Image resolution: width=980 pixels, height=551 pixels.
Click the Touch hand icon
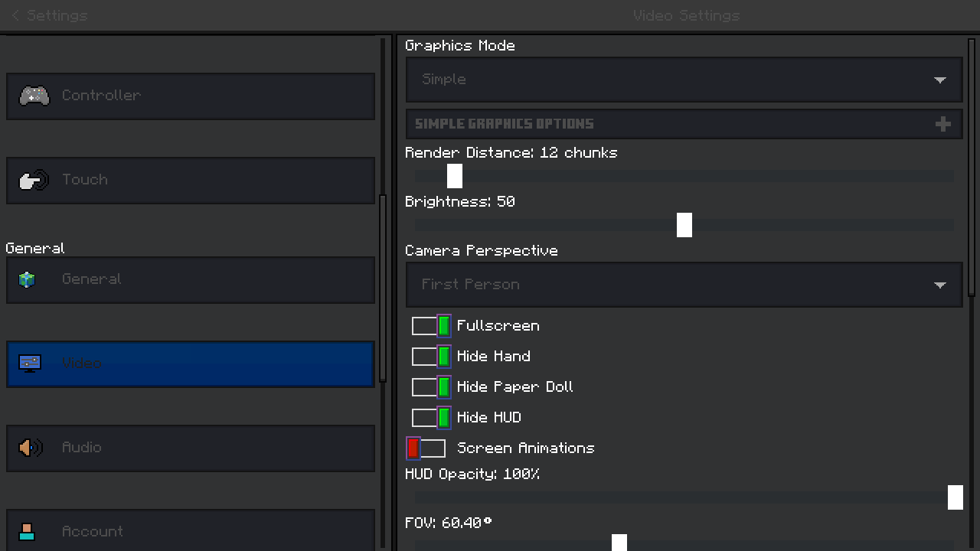click(34, 181)
